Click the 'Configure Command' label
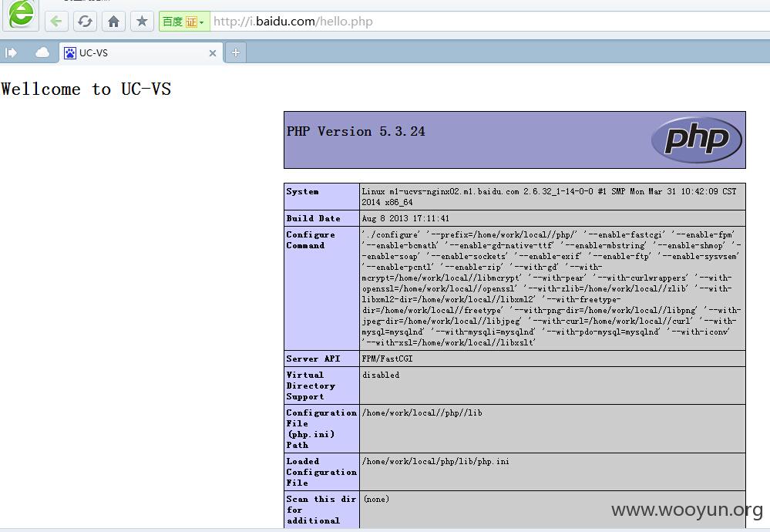This screenshot has width=770, height=532. click(311, 241)
